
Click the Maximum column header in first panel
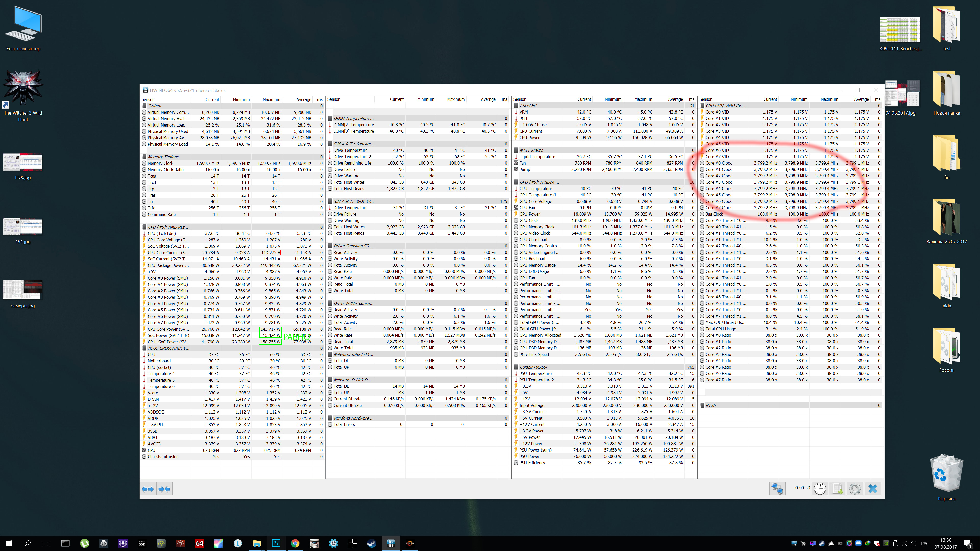[x=271, y=100]
